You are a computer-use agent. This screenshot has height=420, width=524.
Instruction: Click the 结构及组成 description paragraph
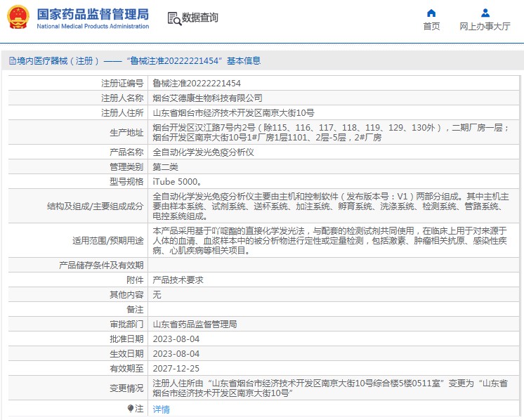[x=331, y=206]
